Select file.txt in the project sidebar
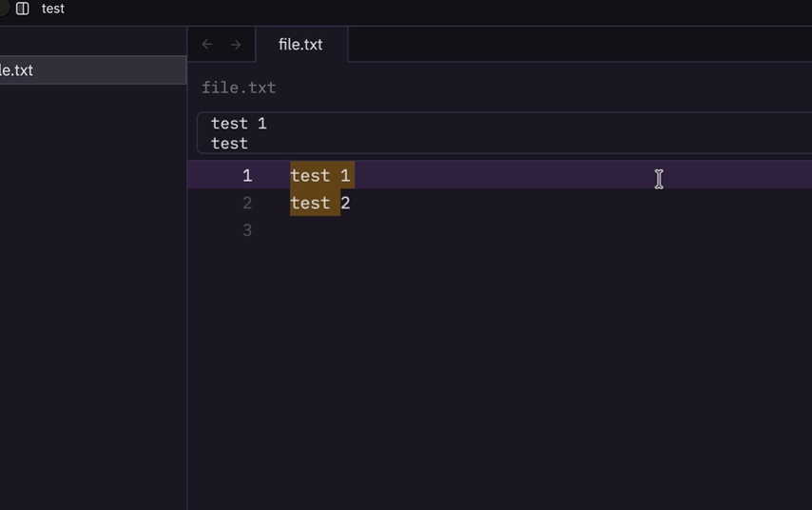This screenshot has height=510, width=812. point(19,70)
